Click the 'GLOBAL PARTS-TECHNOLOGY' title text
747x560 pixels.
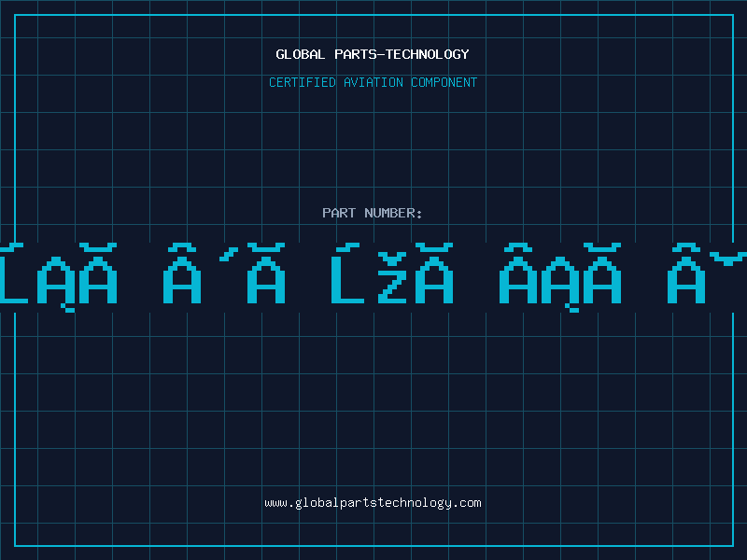[373, 54]
